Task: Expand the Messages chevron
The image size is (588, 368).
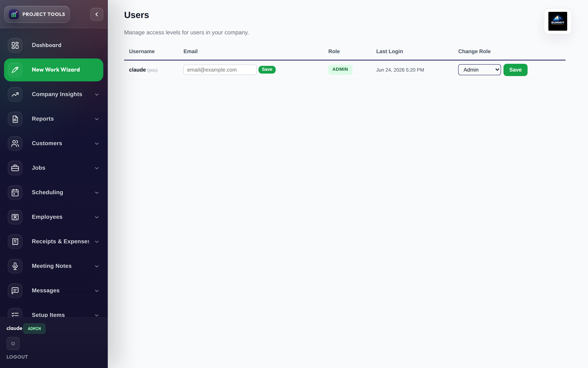Action: tap(97, 291)
